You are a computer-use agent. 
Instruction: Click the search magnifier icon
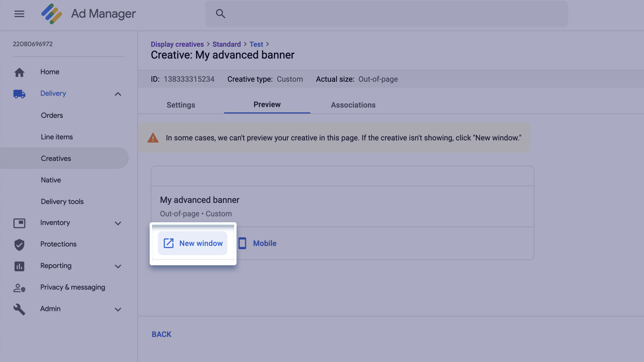click(x=220, y=14)
